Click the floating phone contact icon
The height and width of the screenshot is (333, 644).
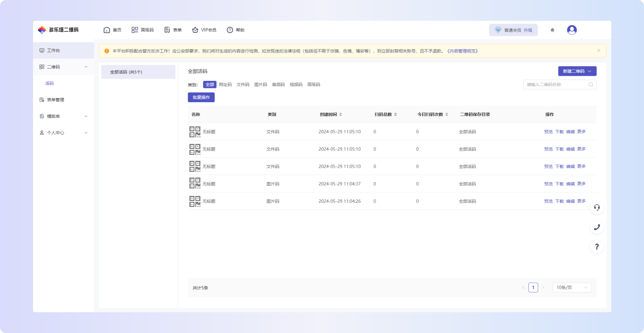click(597, 227)
